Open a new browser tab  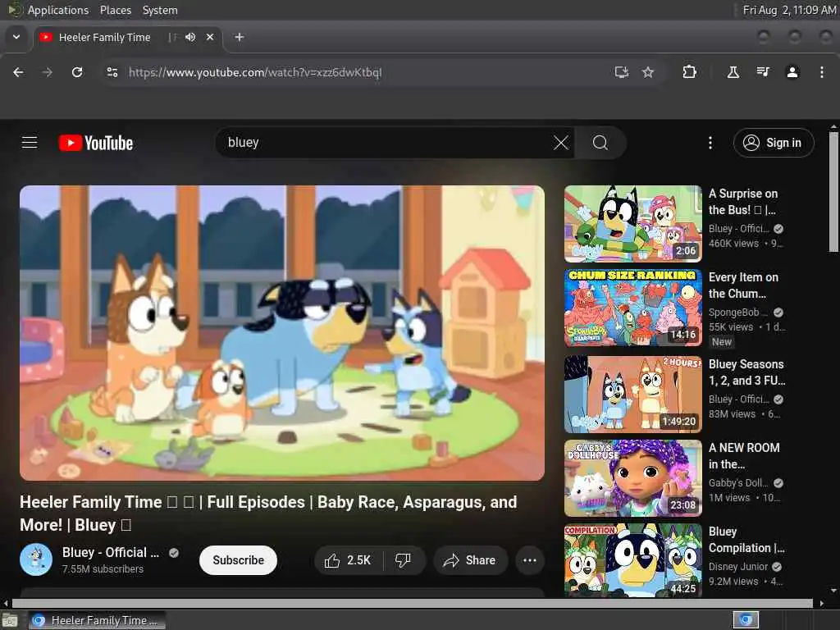[x=240, y=37]
